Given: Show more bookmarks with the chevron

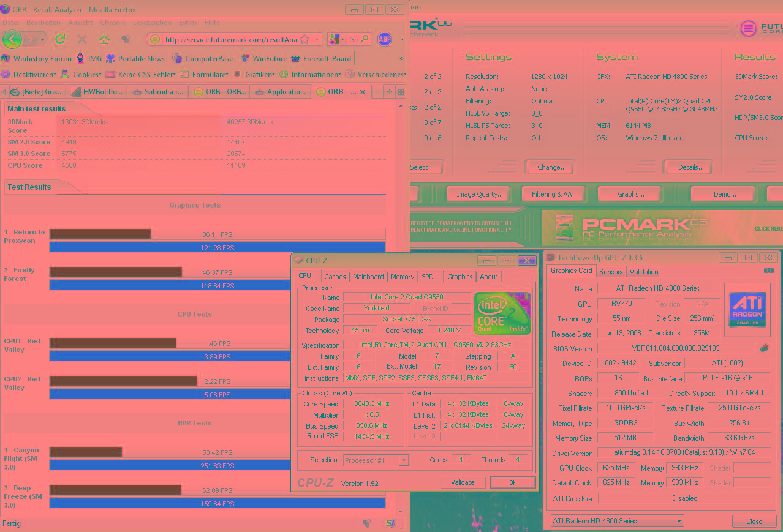Looking at the screenshot, I should (401, 59).
